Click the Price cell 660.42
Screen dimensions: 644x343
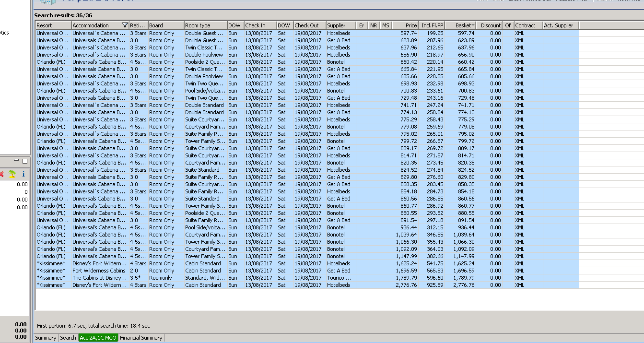pyautogui.click(x=405, y=62)
